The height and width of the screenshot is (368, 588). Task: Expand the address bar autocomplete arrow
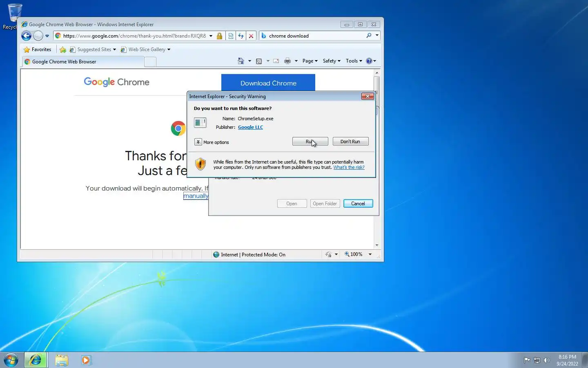(x=211, y=36)
